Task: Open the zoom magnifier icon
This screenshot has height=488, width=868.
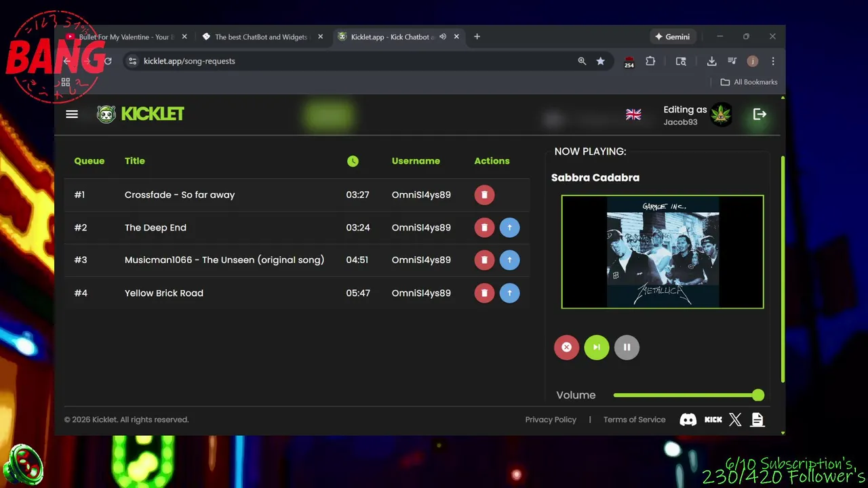Action: click(582, 61)
